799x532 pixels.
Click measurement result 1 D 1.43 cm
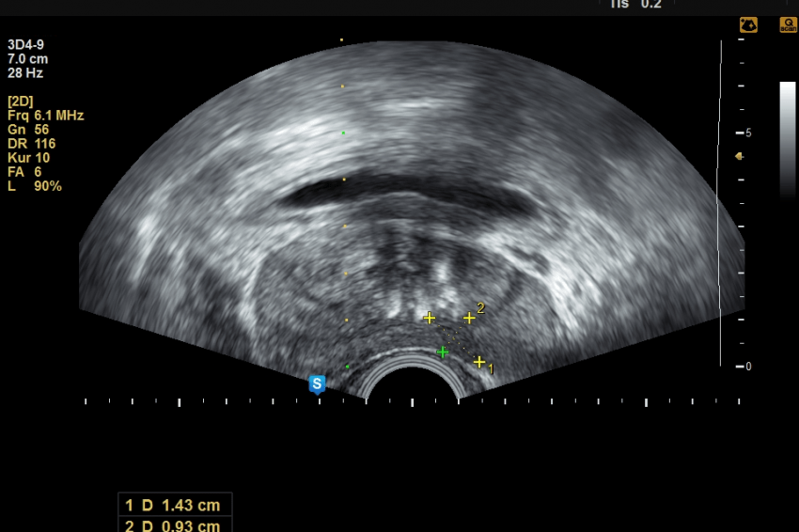coord(175,505)
